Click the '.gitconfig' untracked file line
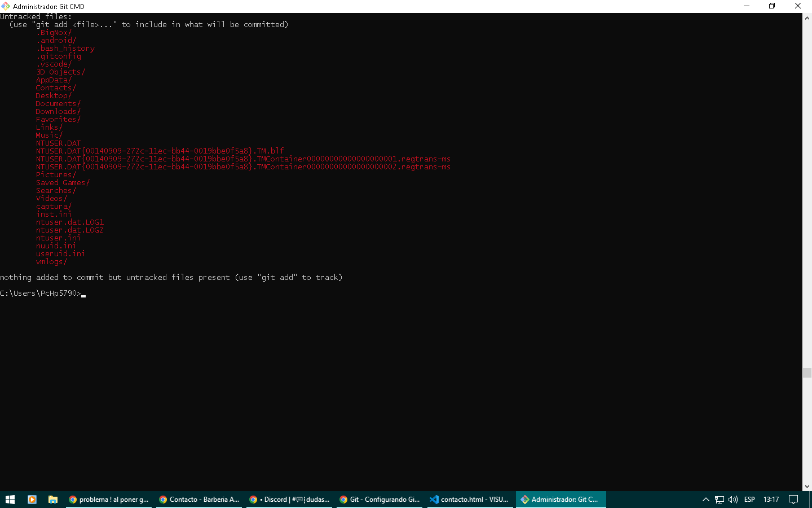 click(59, 56)
